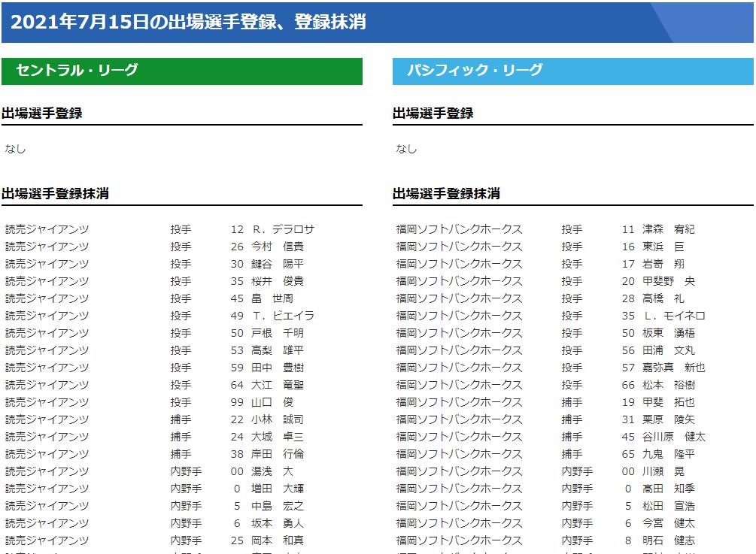Click player name 松田 宣浩
This screenshot has height=554, width=756.
tap(669, 507)
